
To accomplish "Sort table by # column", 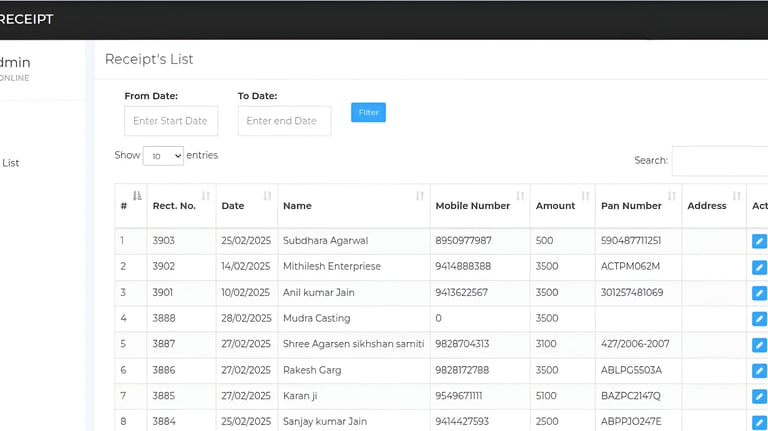I will 131,206.
